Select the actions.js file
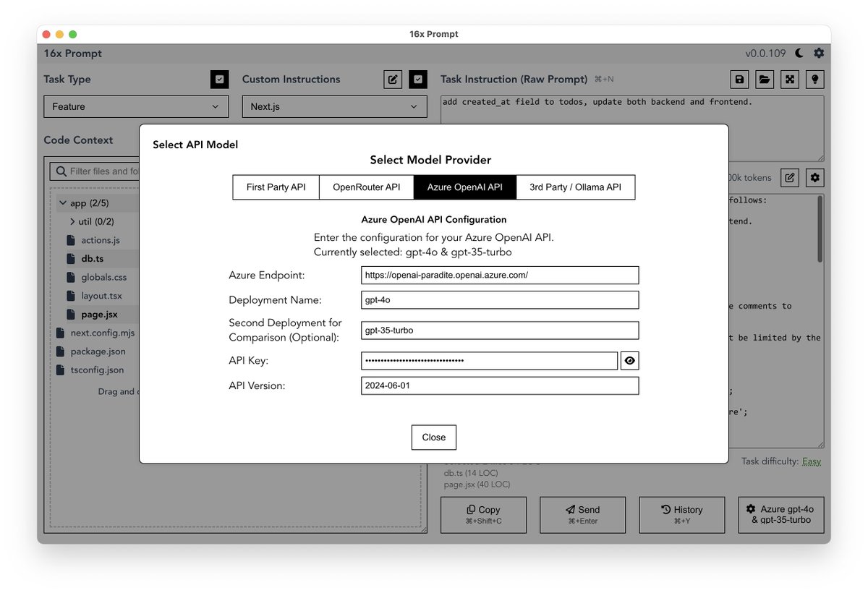868x593 pixels. [101, 240]
